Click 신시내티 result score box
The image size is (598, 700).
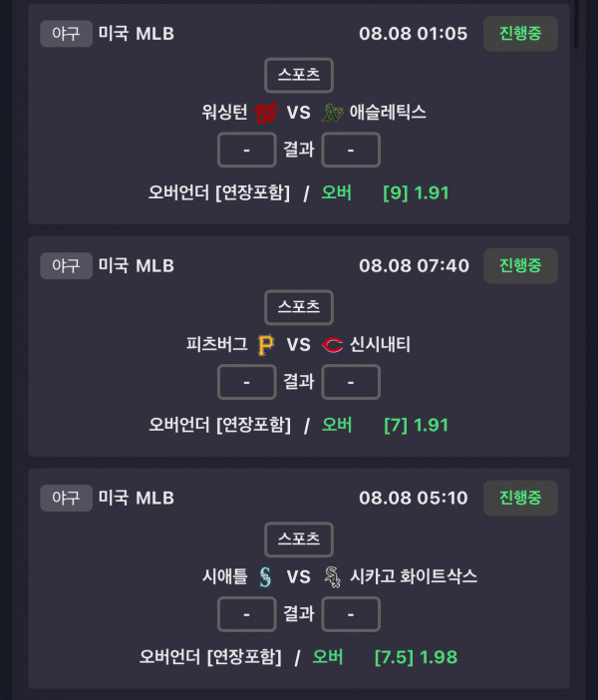(x=351, y=382)
